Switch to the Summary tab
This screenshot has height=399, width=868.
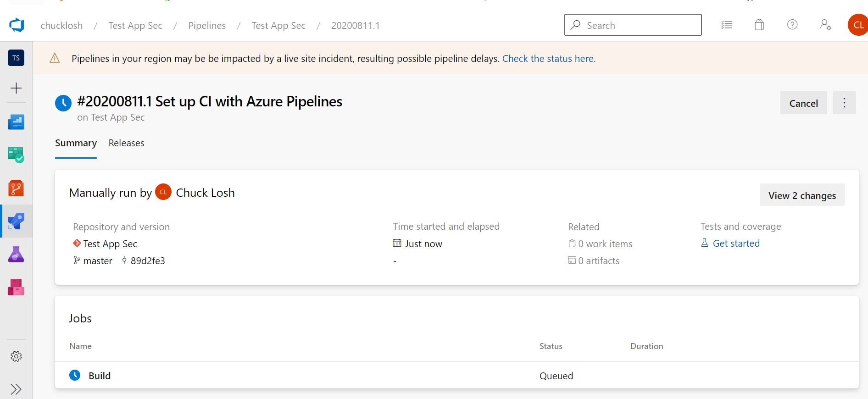point(76,143)
